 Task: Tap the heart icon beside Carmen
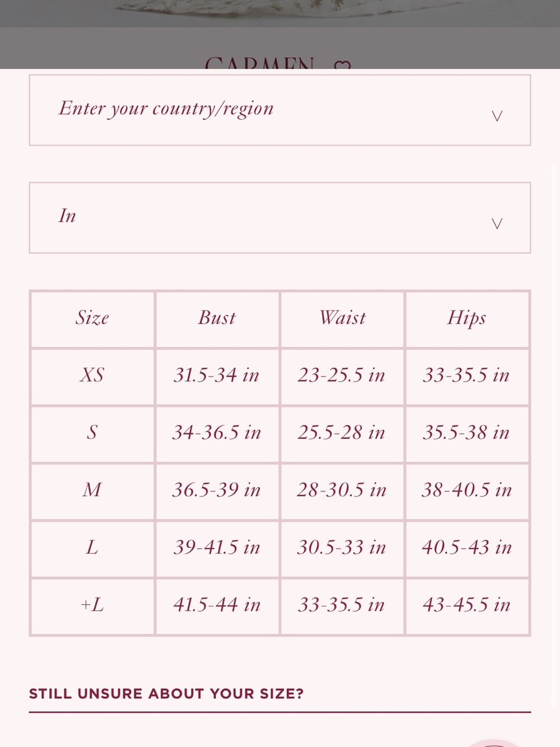coord(342,65)
